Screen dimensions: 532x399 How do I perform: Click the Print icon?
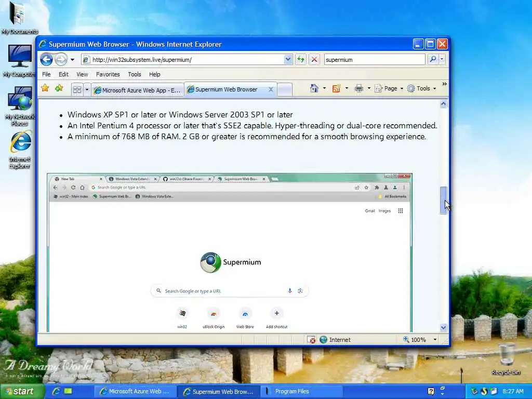pos(358,88)
